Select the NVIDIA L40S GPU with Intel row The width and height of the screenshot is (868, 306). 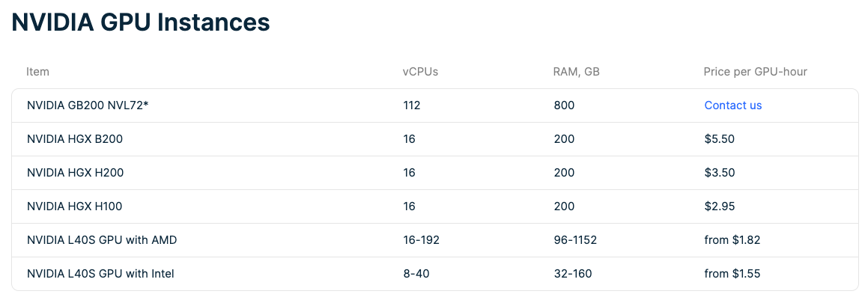pos(100,274)
